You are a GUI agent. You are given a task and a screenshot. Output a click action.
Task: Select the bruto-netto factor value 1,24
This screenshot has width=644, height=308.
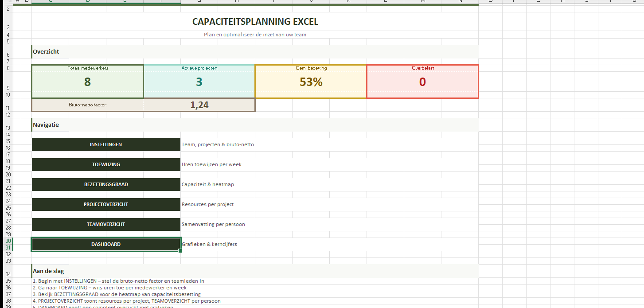click(x=199, y=105)
